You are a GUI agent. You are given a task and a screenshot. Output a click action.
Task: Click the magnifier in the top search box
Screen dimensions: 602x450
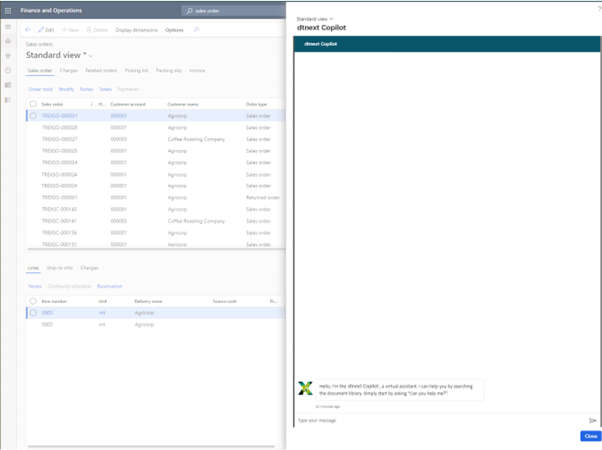point(189,11)
